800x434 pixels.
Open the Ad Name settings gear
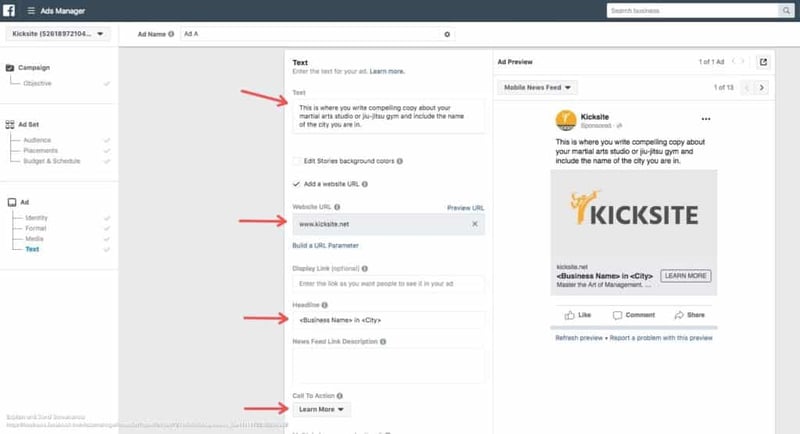[x=447, y=34]
